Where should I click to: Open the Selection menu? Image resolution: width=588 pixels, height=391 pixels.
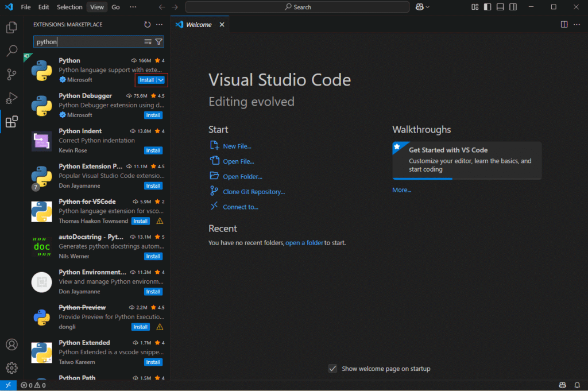pos(69,7)
